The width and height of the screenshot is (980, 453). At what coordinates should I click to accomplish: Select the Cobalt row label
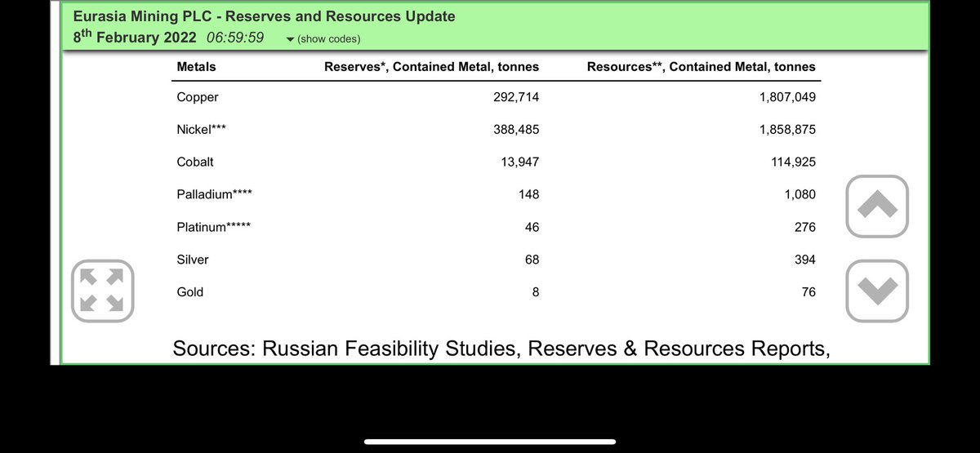coord(195,162)
